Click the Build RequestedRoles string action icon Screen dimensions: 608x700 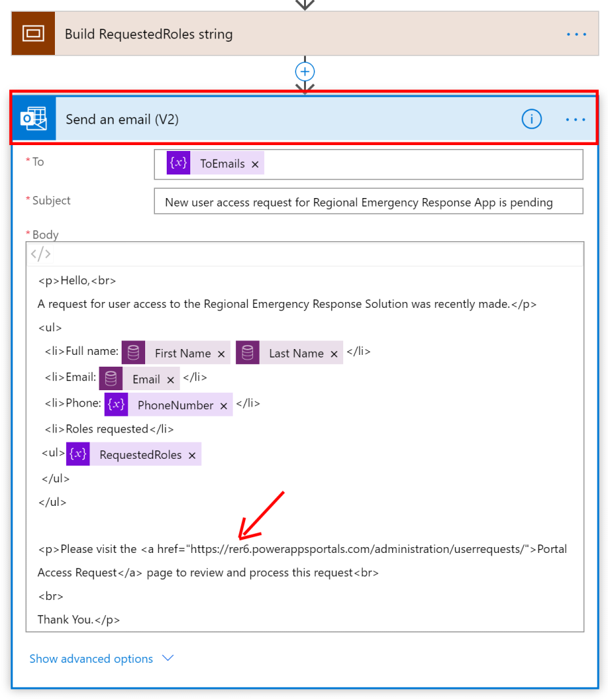[33, 34]
